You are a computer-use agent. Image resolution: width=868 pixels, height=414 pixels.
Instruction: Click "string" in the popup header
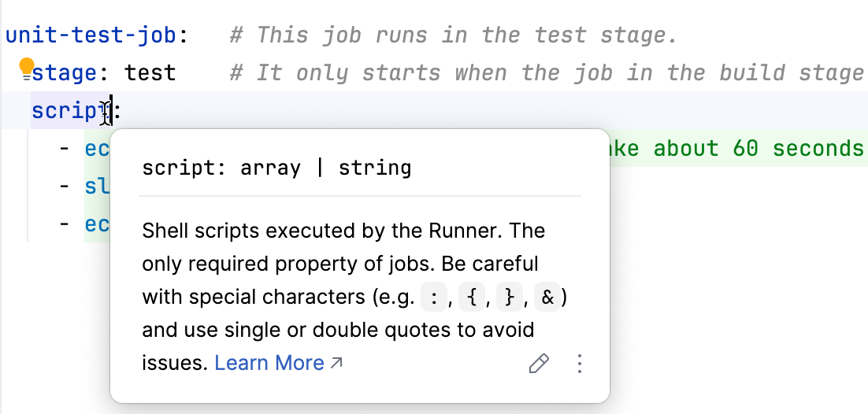[x=375, y=168]
